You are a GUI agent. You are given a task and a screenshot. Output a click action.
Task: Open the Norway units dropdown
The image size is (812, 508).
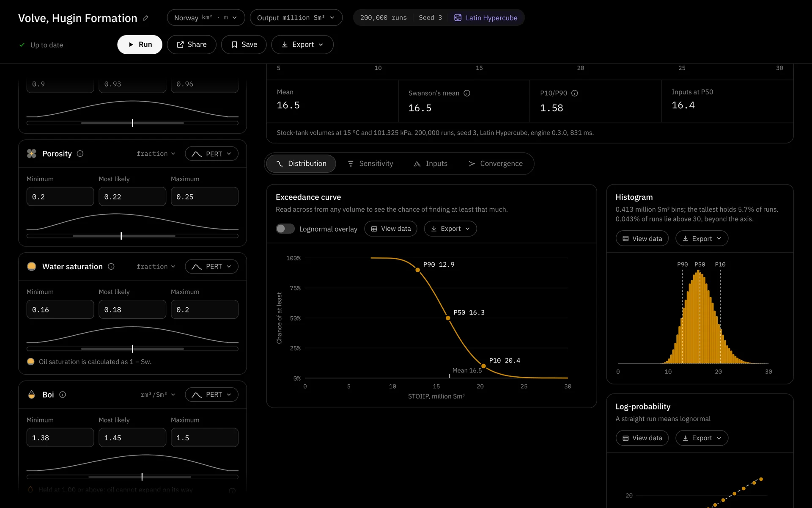click(x=206, y=18)
